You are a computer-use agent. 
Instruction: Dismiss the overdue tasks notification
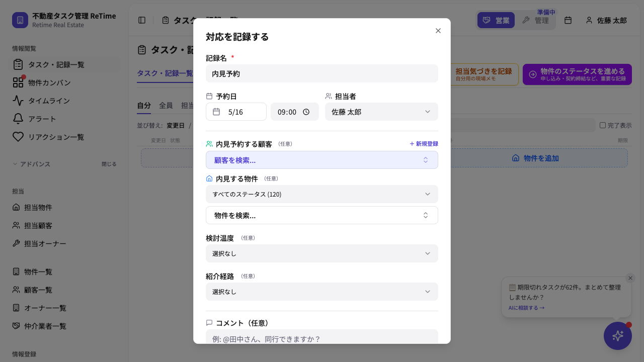[x=630, y=278]
